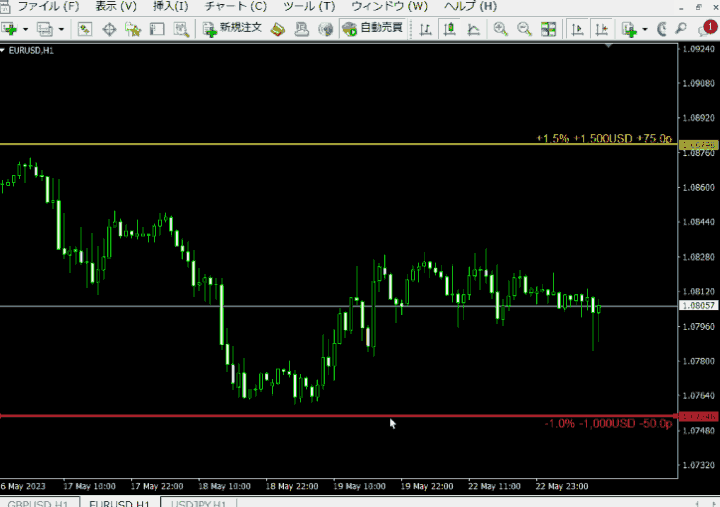Open the 挿入(I) menu

(x=170, y=6)
